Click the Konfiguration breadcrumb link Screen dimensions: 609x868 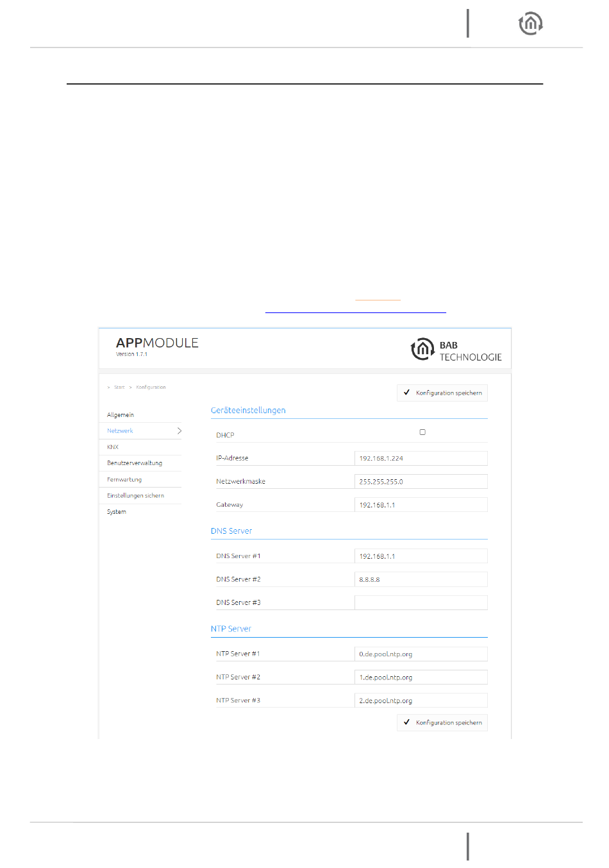point(151,387)
